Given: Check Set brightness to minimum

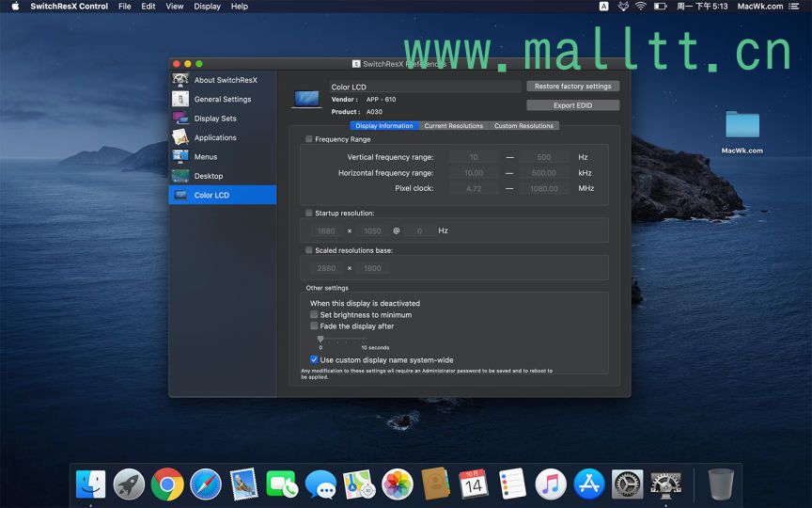Looking at the screenshot, I should (314, 314).
